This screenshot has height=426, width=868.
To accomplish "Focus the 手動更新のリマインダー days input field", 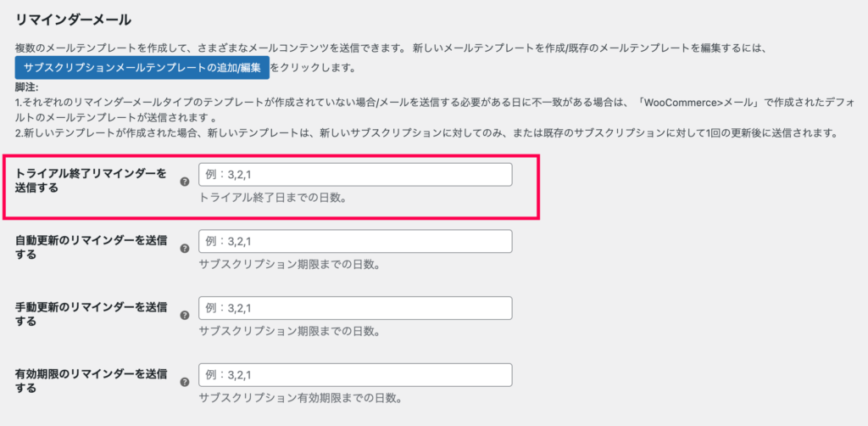I will point(355,308).
